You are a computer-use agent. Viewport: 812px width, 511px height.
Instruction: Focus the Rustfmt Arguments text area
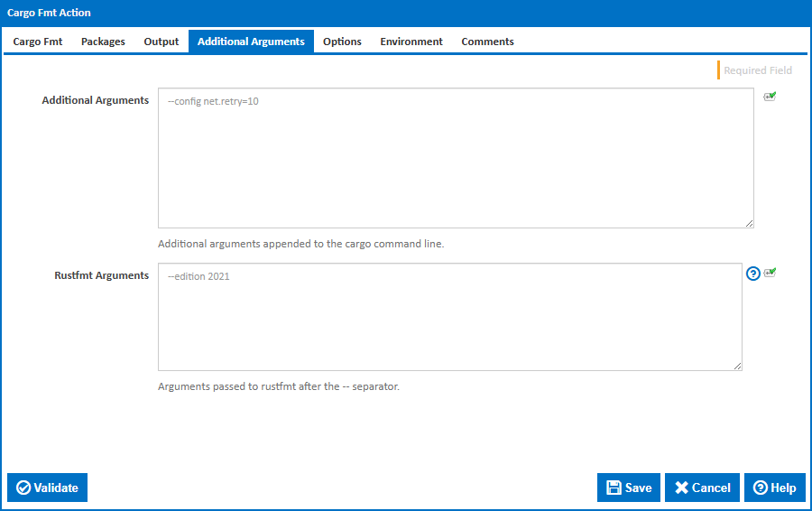[x=450, y=317]
